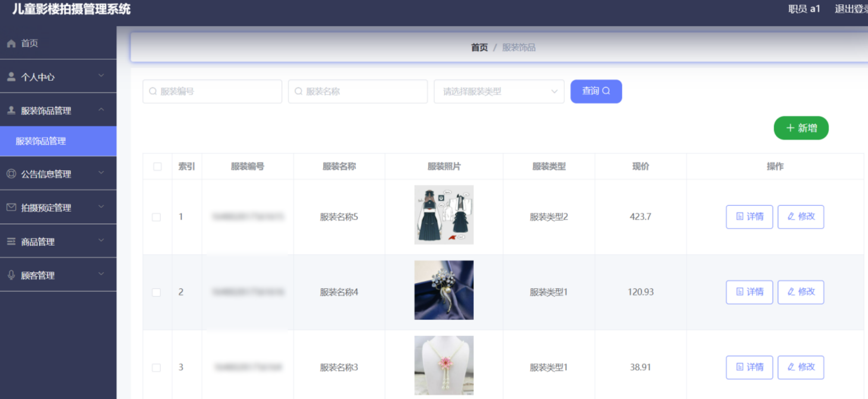This screenshot has height=399, width=868.
Task: Check the checkbox for row 3 服装名称3
Action: click(x=156, y=367)
